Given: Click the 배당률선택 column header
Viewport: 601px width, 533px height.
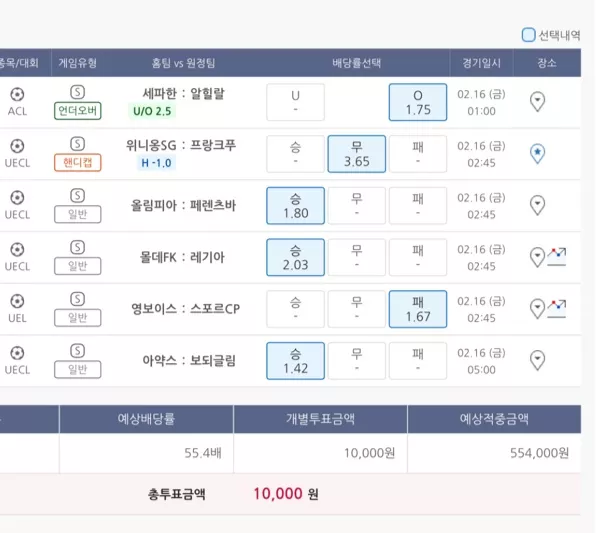Looking at the screenshot, I should 357,63.
